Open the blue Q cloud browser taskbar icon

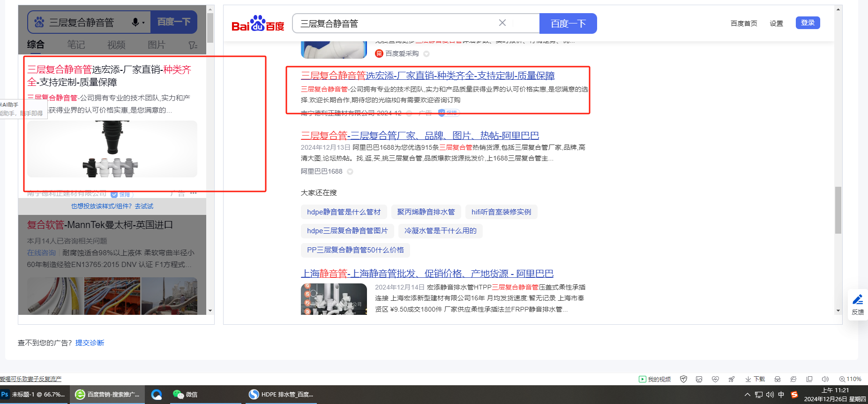[157, 395]
